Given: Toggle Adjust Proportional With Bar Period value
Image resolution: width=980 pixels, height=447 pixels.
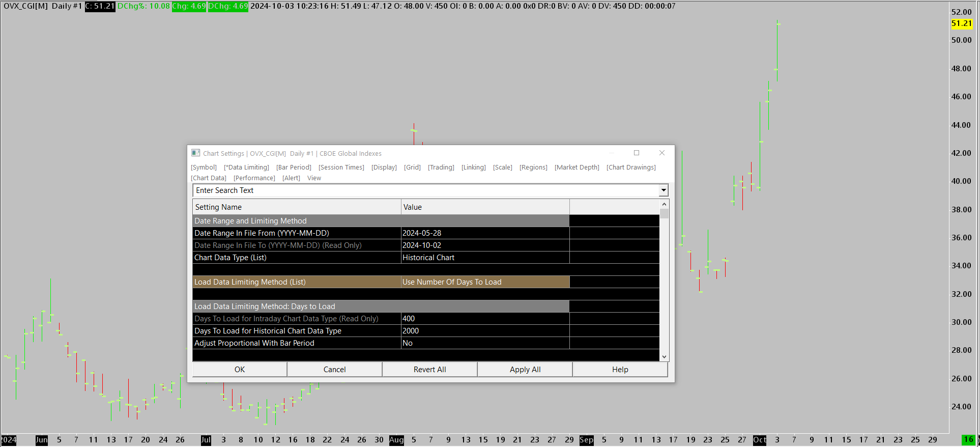Looking at the screenshot, I should [485, 343].
